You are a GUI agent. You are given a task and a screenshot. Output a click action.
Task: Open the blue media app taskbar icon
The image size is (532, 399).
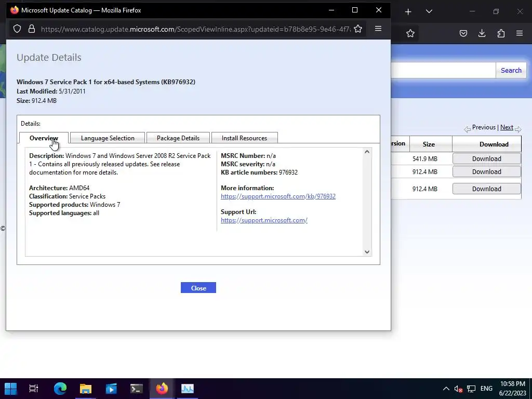111,389
